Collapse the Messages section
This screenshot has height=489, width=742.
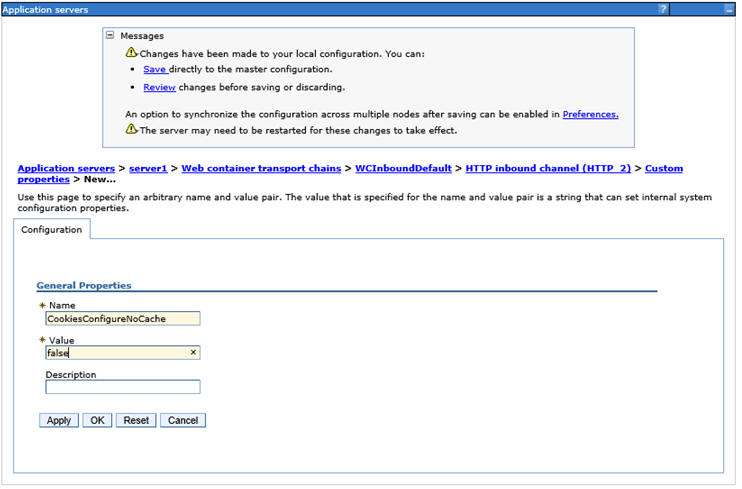coord(110,35)
